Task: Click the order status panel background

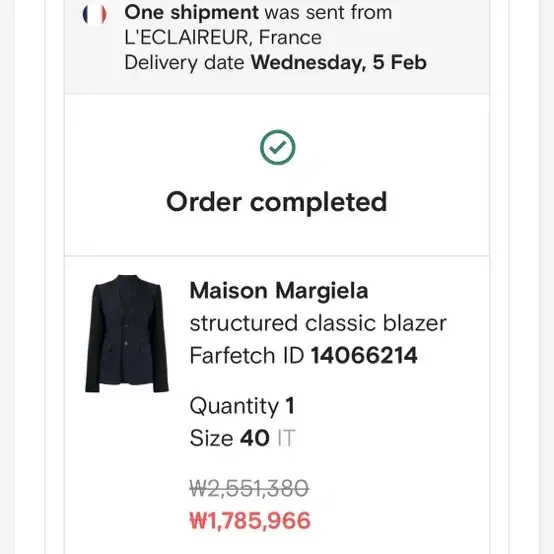Action: [x=277, y=175]
